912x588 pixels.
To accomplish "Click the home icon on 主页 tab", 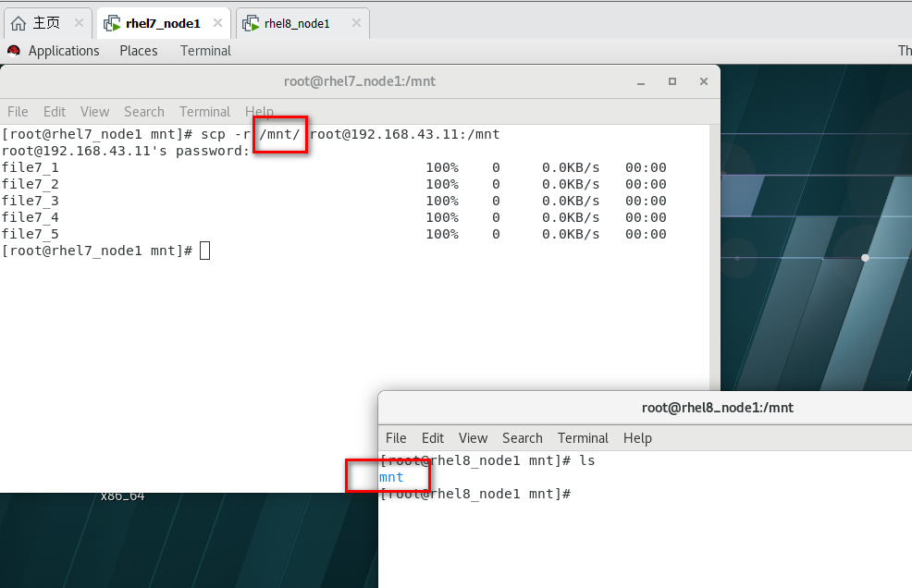I will [18, 23].
